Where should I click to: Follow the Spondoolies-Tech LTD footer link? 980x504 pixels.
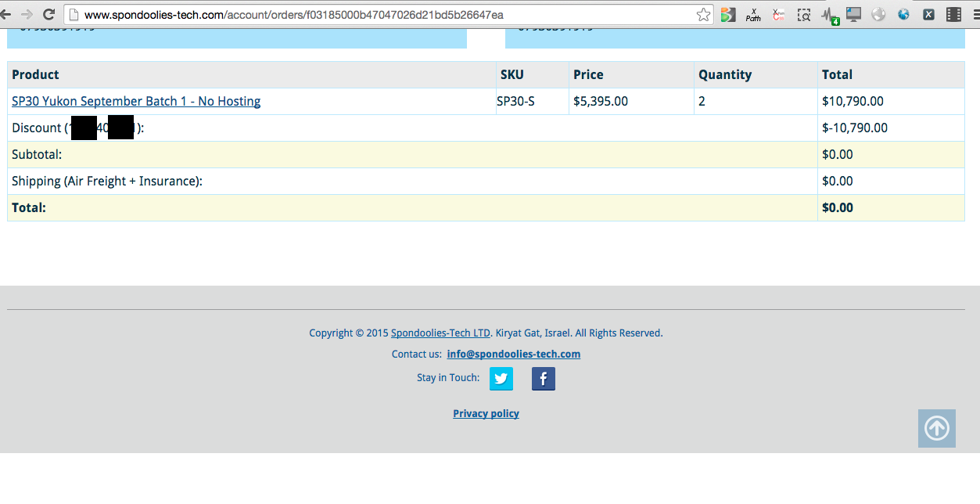[441, 333]
